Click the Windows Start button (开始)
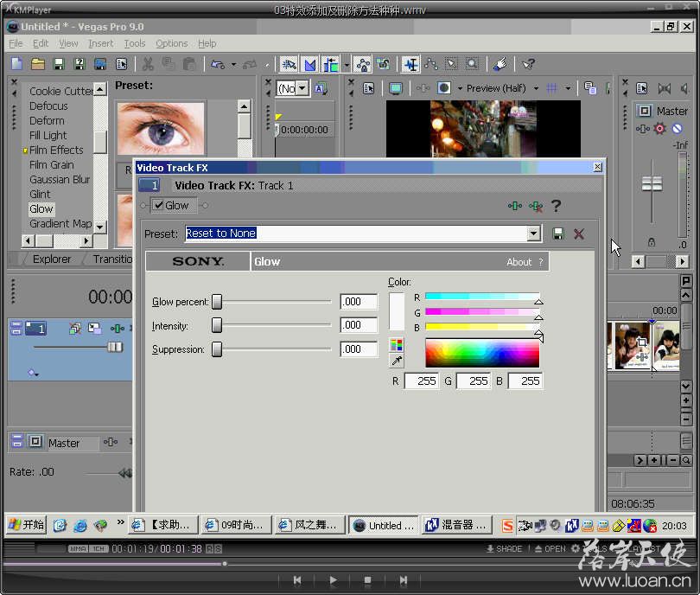Image resolution: width=700 pixels, height=595 pixels. [26, 525]
